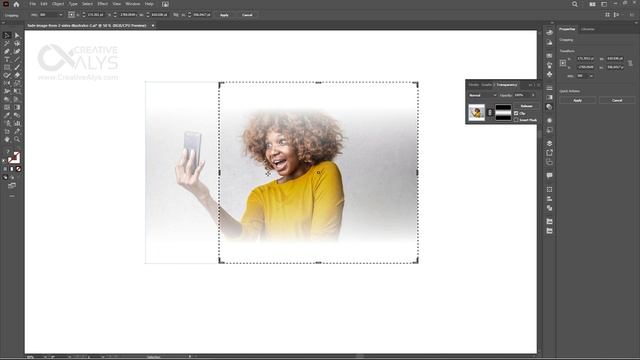Select the Zoom tool in toolbar
Viewport: 640px width, 360px height.
[17, 139]
